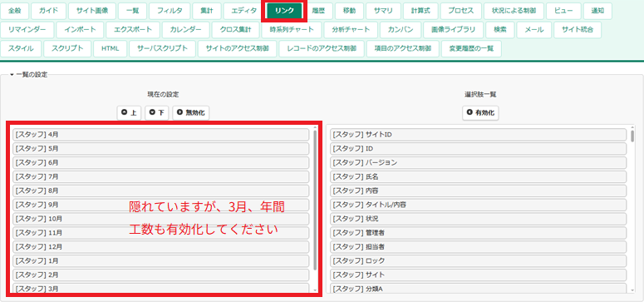Click the 上 move-up button
Image resolution: width=644 pixels, height=302 pixels.
[129, 112]
